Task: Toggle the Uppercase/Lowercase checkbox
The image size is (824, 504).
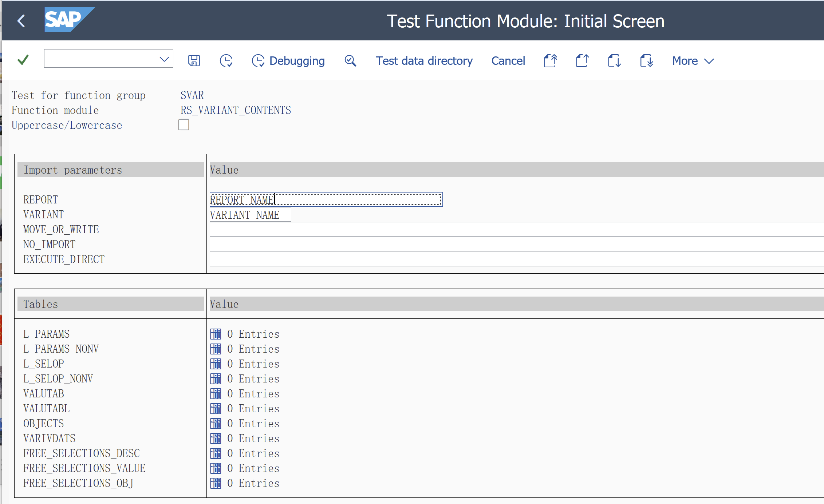Action: click(184, 125)
